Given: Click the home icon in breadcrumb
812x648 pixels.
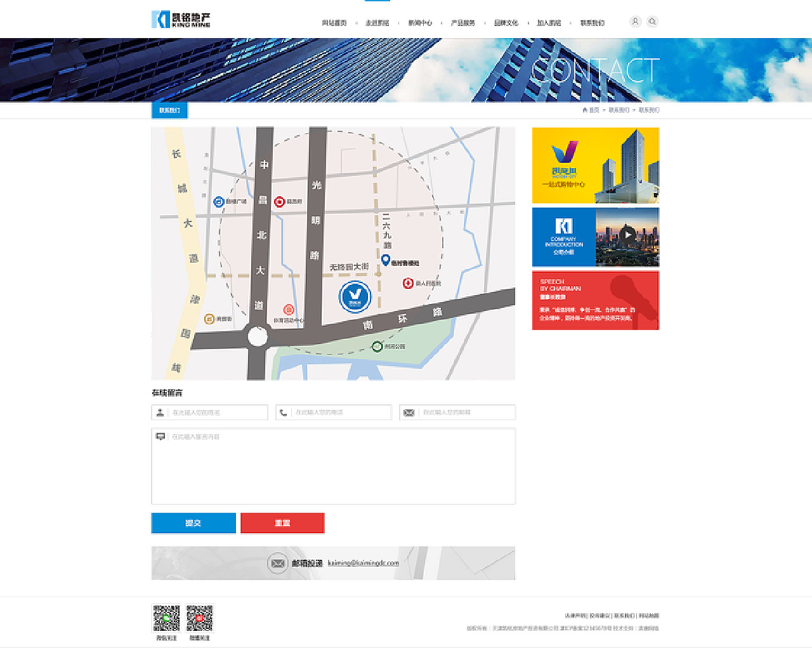Looking at the screenshot, I should coord(585,110).
